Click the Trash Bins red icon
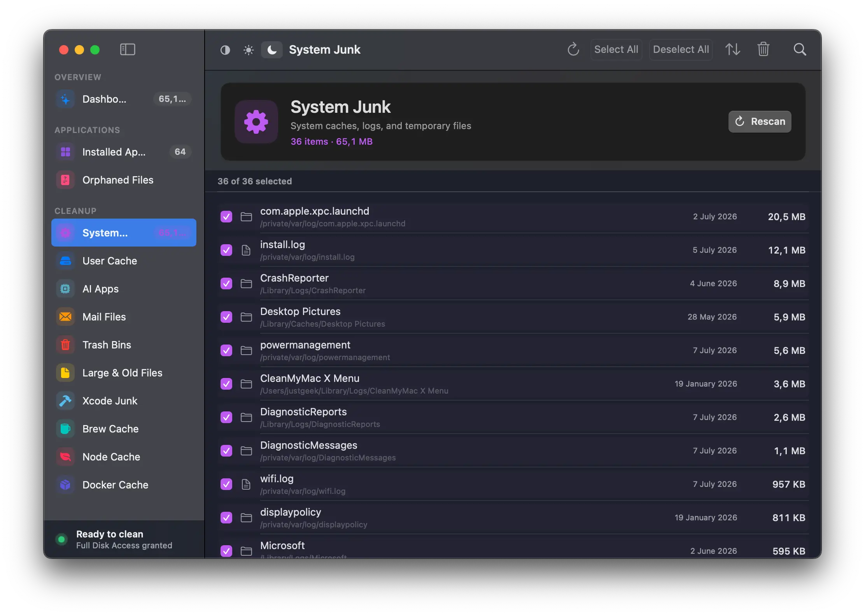The width and height of the screenshot is (865, 616). pos(65,345)
